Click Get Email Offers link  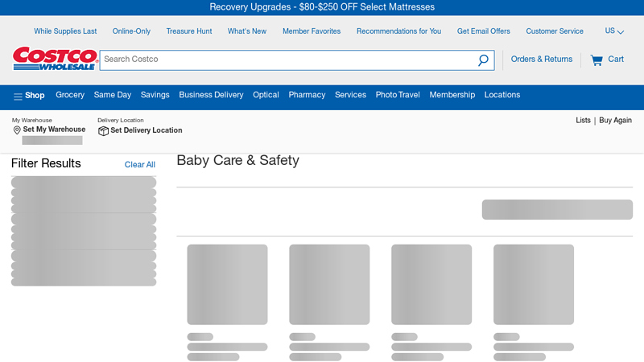click(x=484, y=31)
